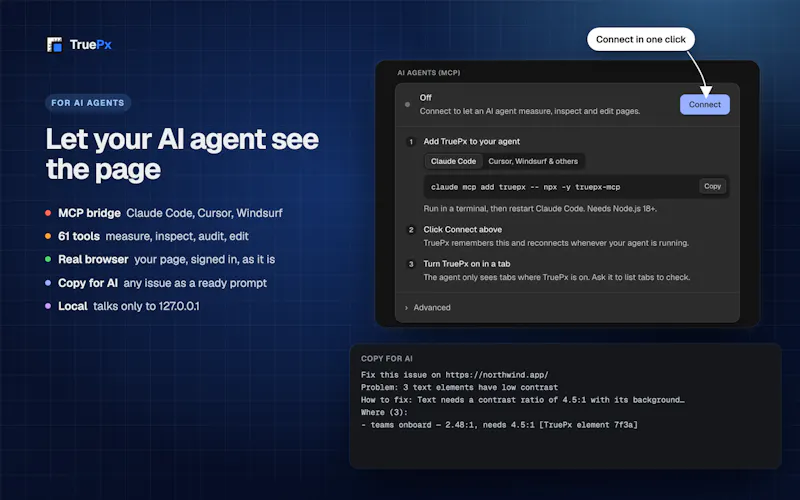Click the TruePx brand name text
The height and width of the screenshot is (500, 800).
point(91,45)
